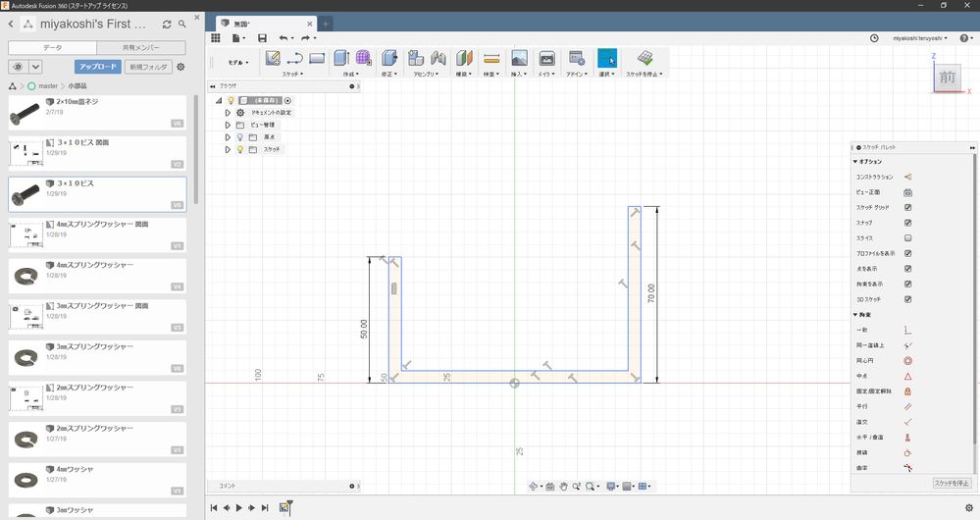This screenshot has width=980, height=520.
Task: Apply Midpoint constraint triangle icon
Action: 907,376
